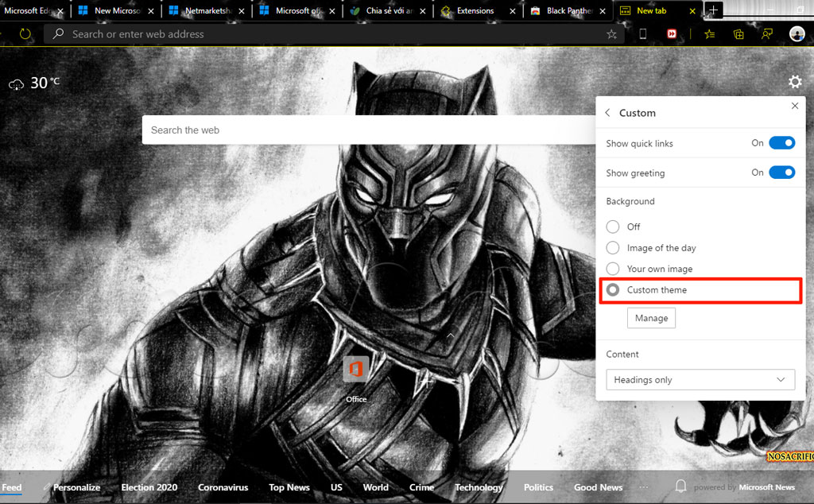Screen dimensions: 814x504
Task: Open page settings gear icon
Action: 795,82
